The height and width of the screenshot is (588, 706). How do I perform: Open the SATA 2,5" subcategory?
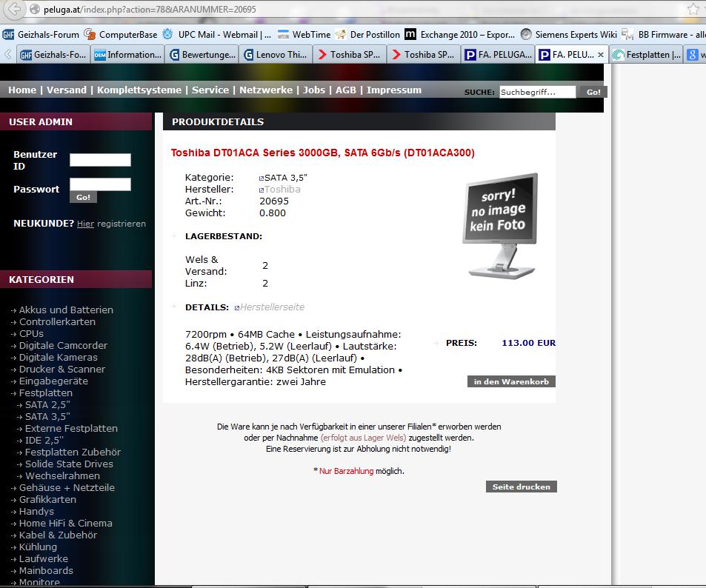[x=47, y=405]
